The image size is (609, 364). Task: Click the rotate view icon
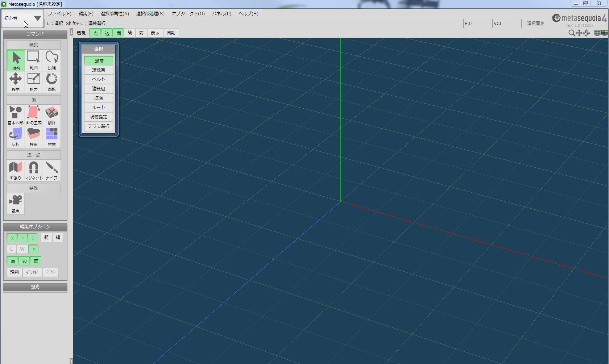587,33
